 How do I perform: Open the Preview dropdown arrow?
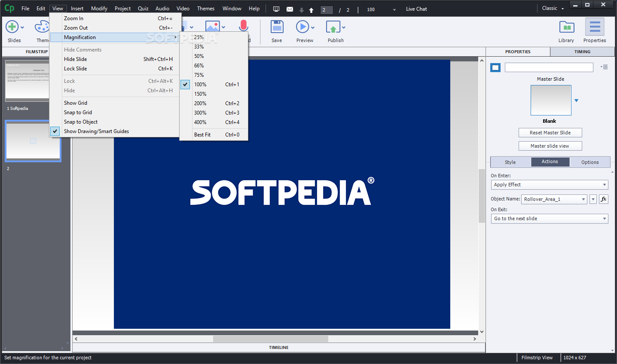point(313,27)
